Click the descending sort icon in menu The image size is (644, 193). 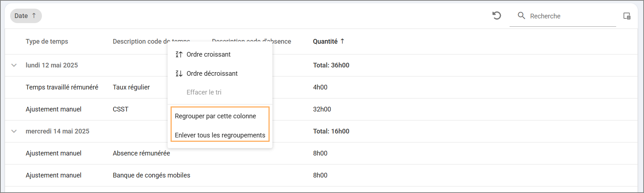179,74
